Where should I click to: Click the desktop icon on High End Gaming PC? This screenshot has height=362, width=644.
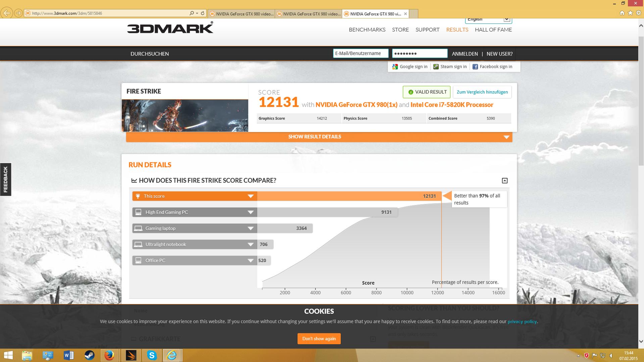coord(138,212)
